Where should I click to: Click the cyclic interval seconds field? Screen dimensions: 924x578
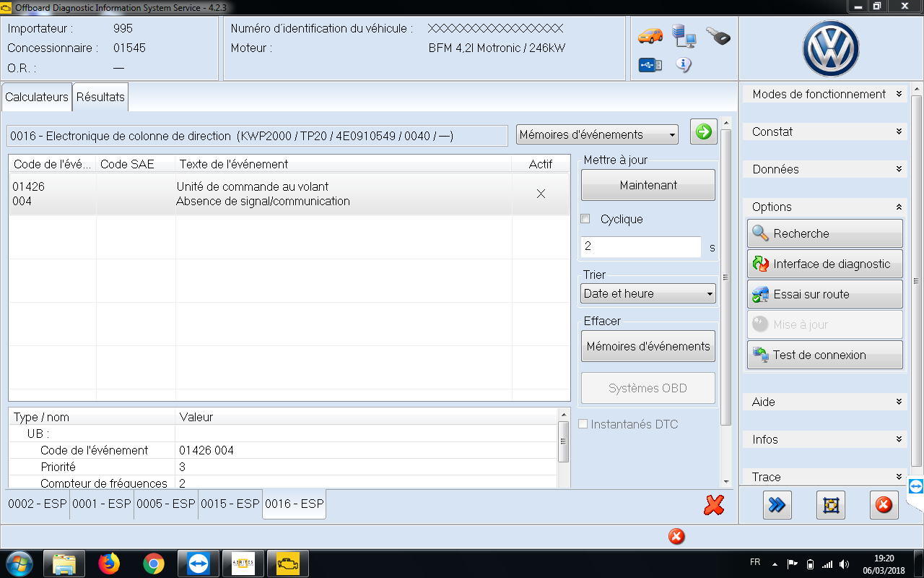640,246
